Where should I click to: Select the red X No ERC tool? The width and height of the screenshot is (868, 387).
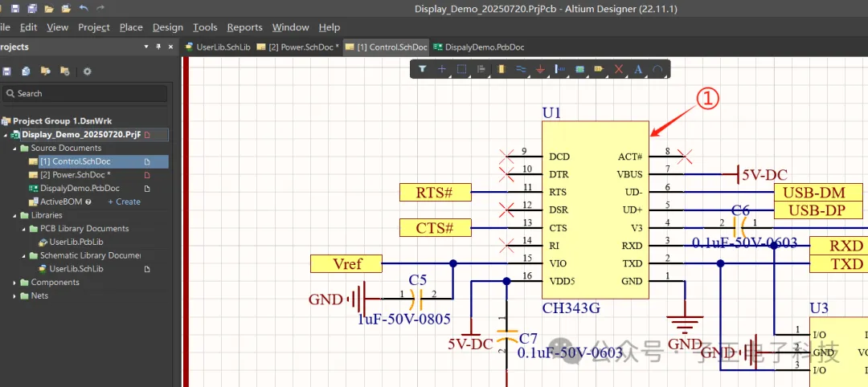(x=619, y=69)
